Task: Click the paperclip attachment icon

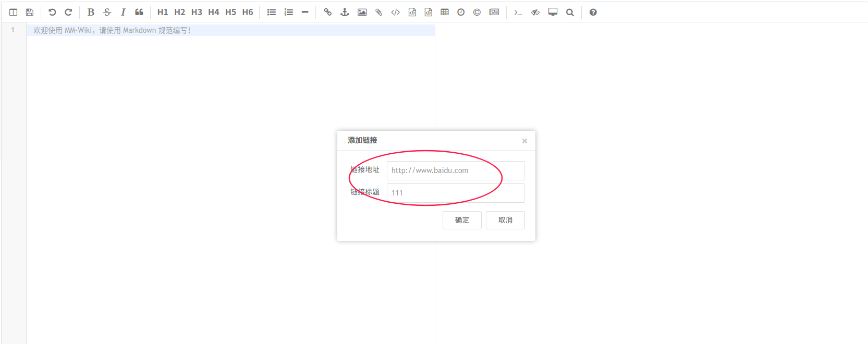Action: click(379, 12)
